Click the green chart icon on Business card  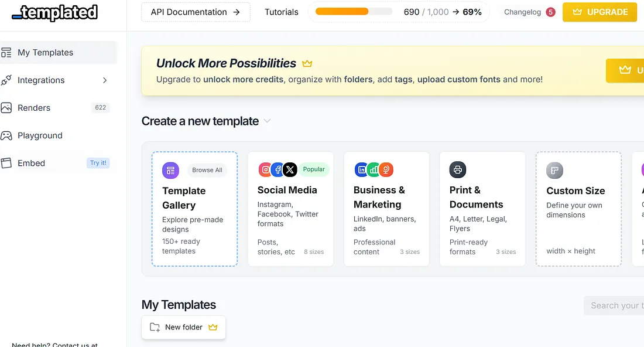point(374,169)
